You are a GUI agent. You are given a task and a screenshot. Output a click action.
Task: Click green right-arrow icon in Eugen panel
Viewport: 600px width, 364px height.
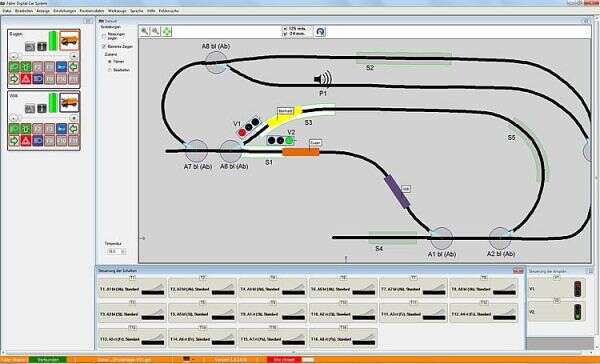pyautogui.click(x=14, y=79)
